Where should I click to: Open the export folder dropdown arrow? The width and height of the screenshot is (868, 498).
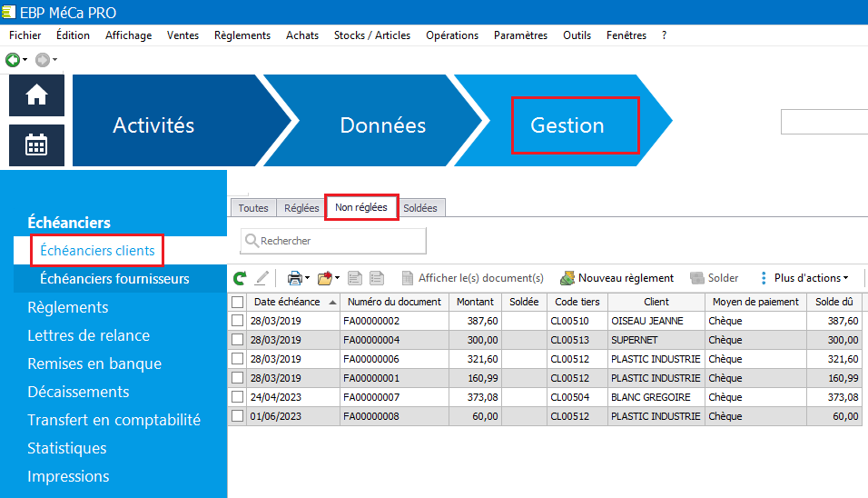338,278
